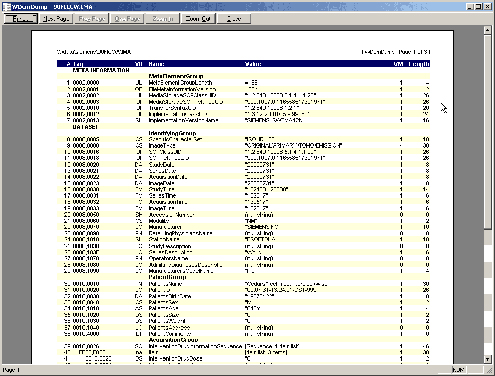Screen dimensions: 495x376
Task: Click the vertical scrollbar thumb
Action: pyautogui.click(x=487, y=131)
